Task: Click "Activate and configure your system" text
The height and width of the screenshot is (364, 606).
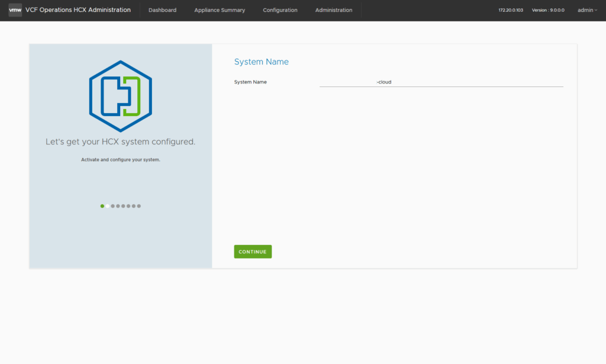Action: pyautogui.click(x=121, y=160)
